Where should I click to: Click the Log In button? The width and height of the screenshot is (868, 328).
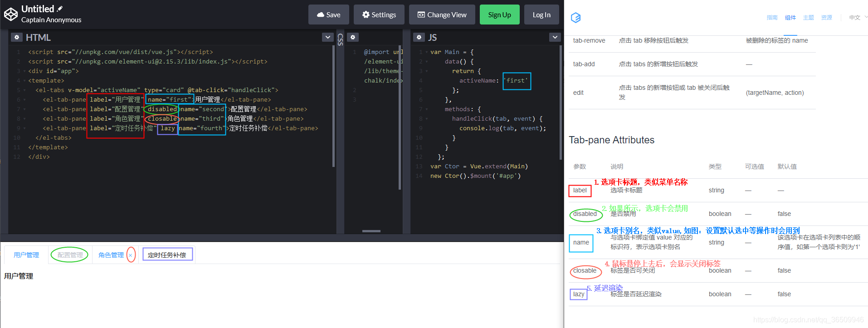pyautogui.click(x=541, y=15)
